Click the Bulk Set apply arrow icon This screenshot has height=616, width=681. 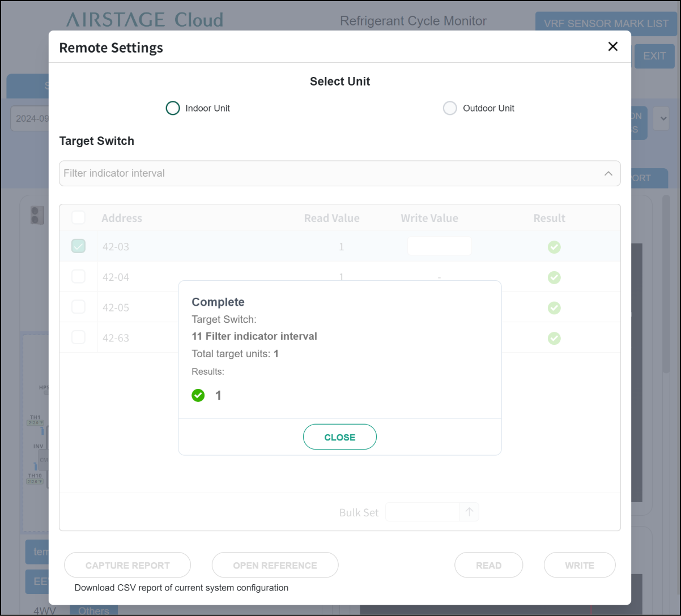click(469, 512)
